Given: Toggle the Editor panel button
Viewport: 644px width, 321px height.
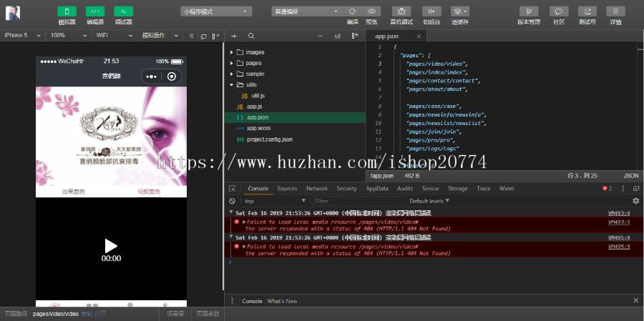Looking at the screenshot, I should tap(95, 11).
